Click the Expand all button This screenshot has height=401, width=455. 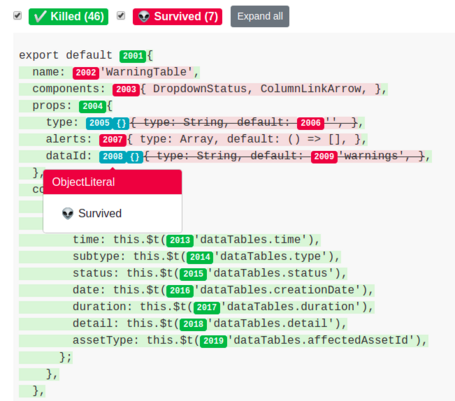(x=260, y=16)
